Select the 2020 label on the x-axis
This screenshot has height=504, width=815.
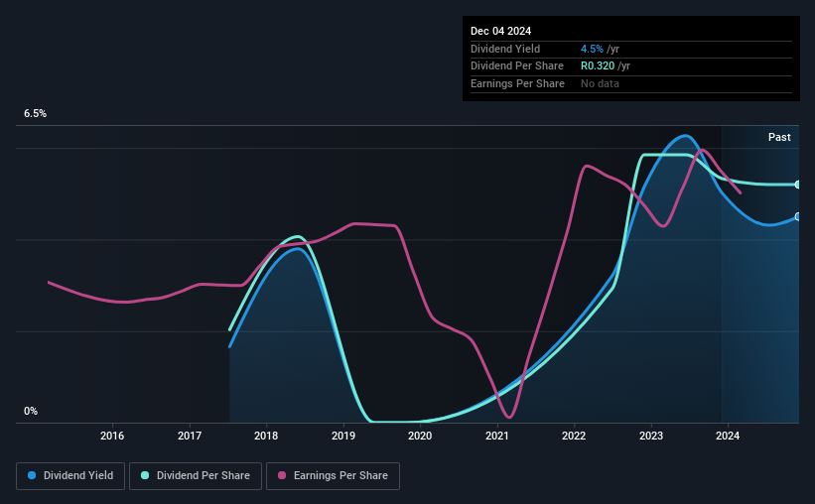point(420,436)
